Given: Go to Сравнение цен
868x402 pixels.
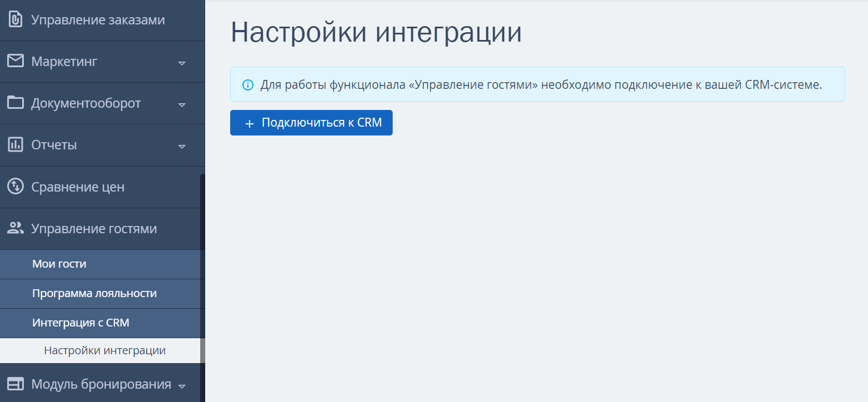Looking at the screenshot, I should point(103,187).
